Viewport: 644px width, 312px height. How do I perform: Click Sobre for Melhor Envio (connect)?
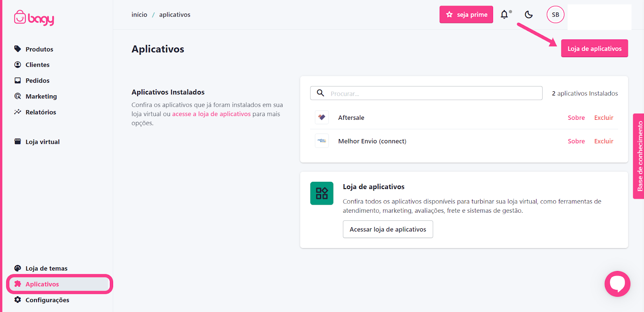click(576, 141)
